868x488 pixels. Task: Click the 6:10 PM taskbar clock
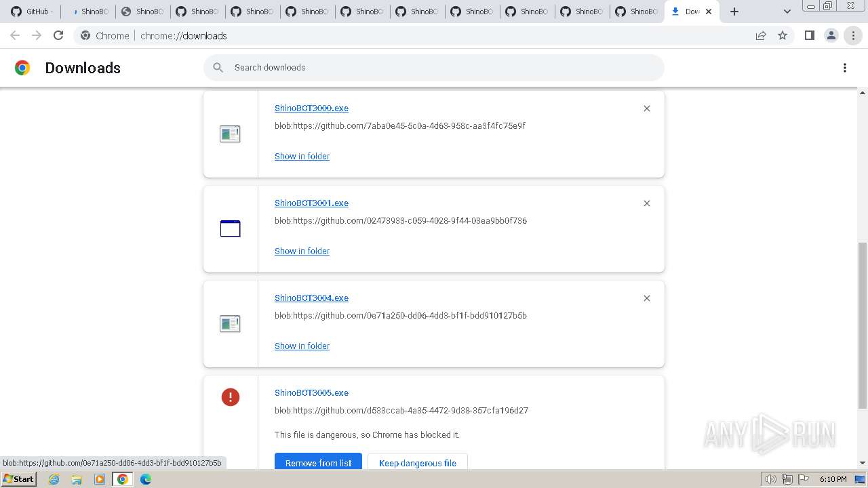click(x=833, y=479)
